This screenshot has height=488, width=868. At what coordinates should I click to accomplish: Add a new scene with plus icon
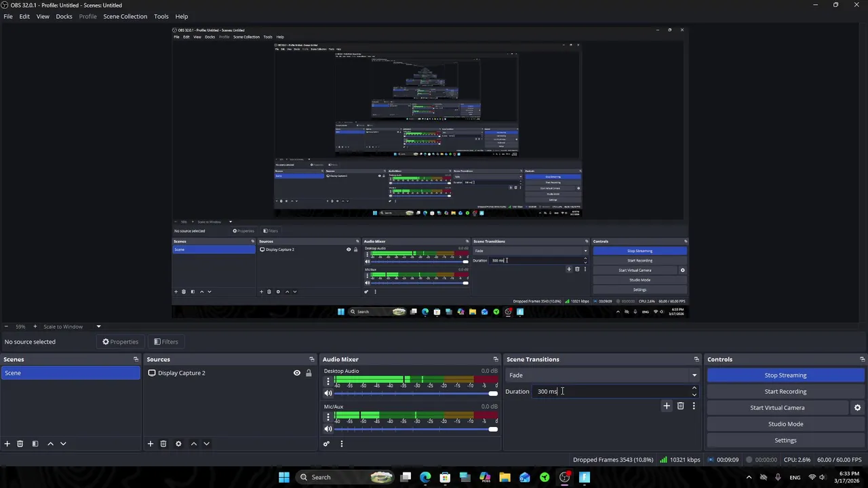(x=7, y=444)
